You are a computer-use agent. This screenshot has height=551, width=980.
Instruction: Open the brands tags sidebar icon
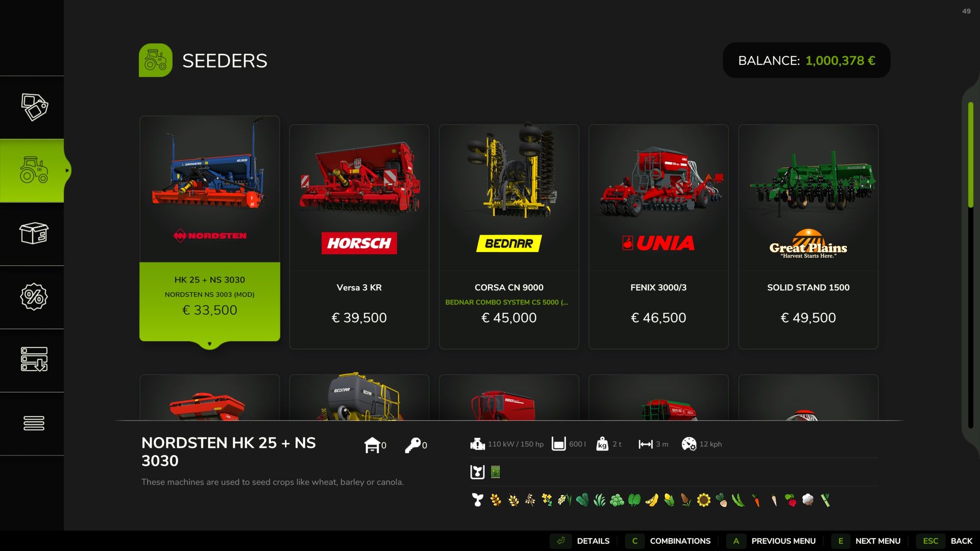click(x=34, y=107)
